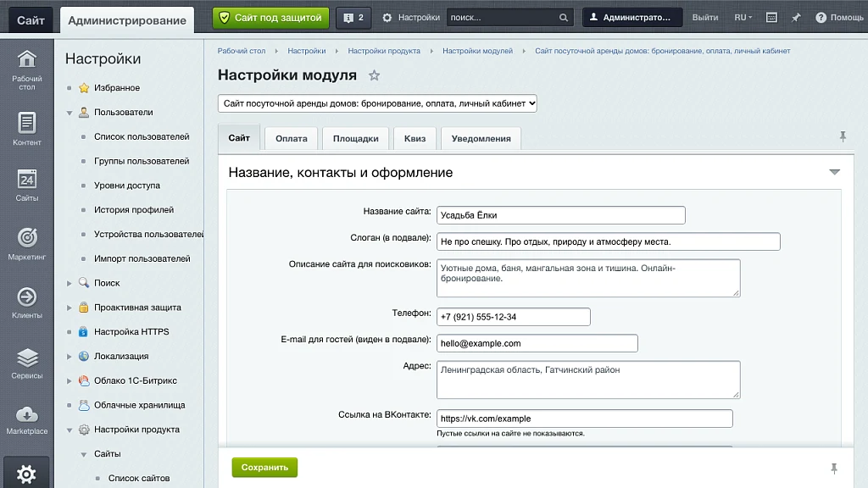Expand the Проактивная защита branch
Image resolution: width=868 pixels, height=488 pixels.
70,307
